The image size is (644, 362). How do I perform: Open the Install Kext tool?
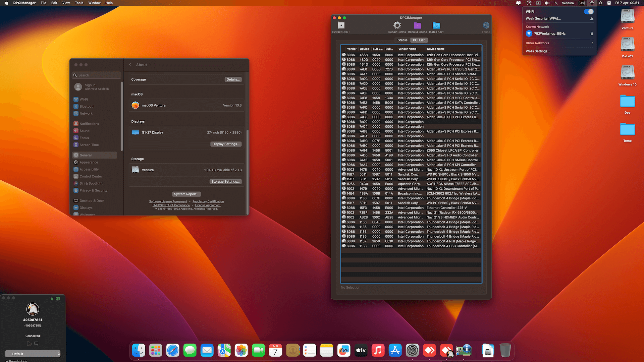(x=436, y=25)
